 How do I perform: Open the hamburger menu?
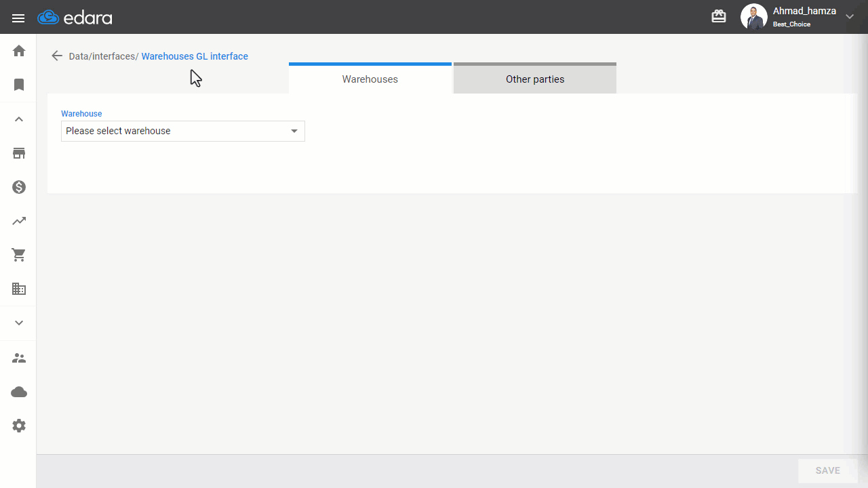[x=18, y=18]
